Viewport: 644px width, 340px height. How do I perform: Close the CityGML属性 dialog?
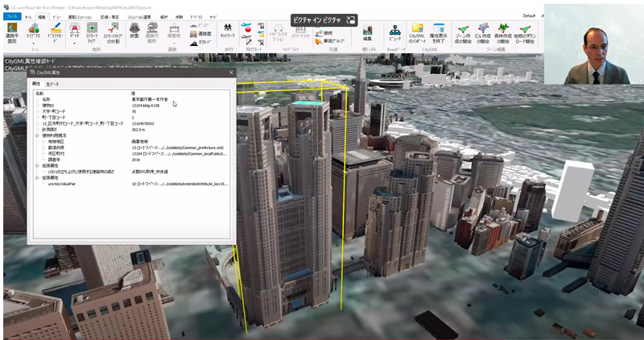(x=230, y=73)
